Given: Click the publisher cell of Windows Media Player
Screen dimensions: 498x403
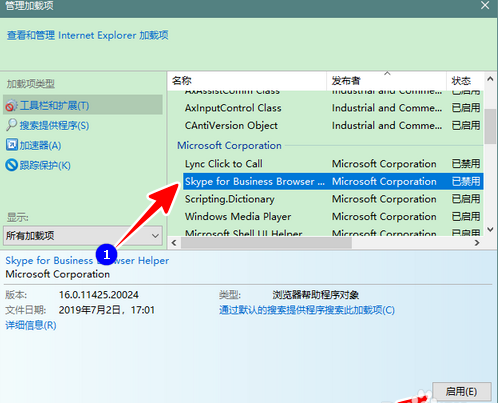Looking at the screenshot, I should (384, 217).
